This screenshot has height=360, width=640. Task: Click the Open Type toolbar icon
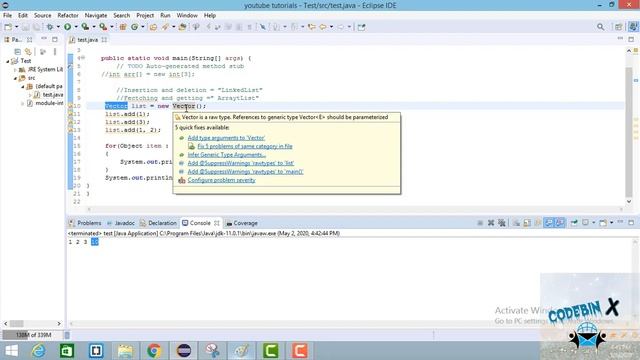[153, 27]
